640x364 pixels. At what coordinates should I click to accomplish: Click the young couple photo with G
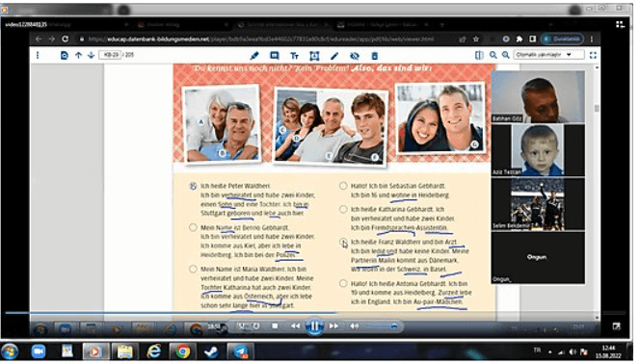tap(440, 118)
